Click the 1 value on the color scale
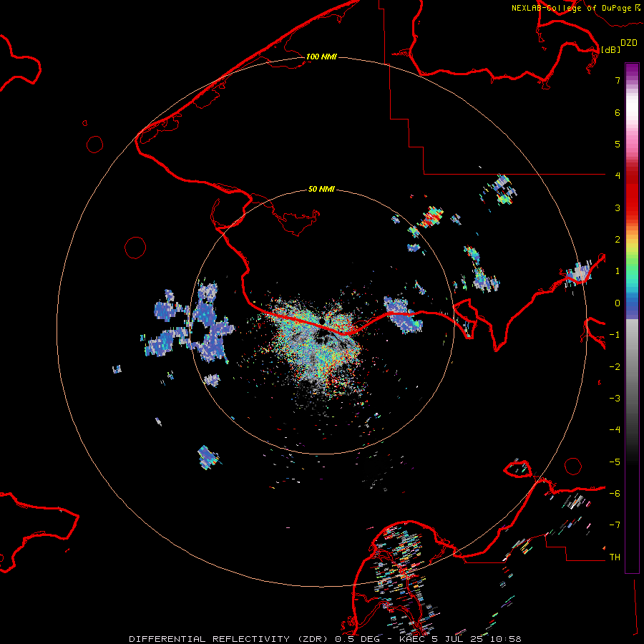The image size is (644, 644). point(618,271)
